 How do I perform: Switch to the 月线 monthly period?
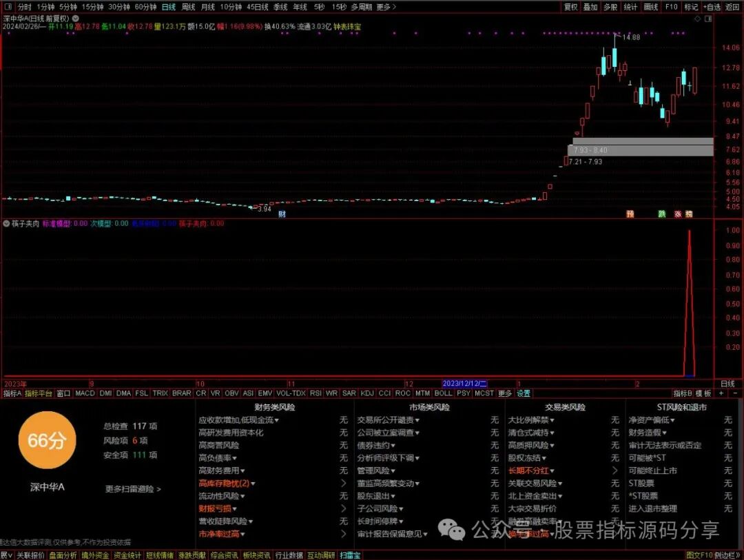(x=208, y=7)
